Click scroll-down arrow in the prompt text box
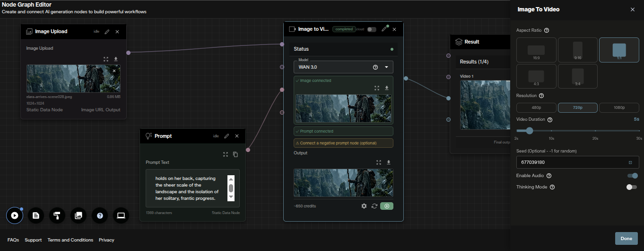This screenshot has height=251, width=644. point(231,197)
